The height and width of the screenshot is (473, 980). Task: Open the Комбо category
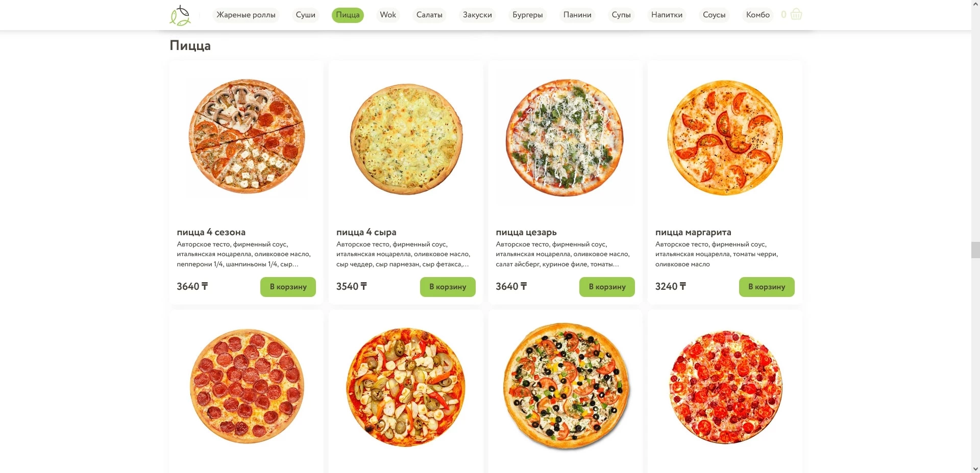coord(757,15)
